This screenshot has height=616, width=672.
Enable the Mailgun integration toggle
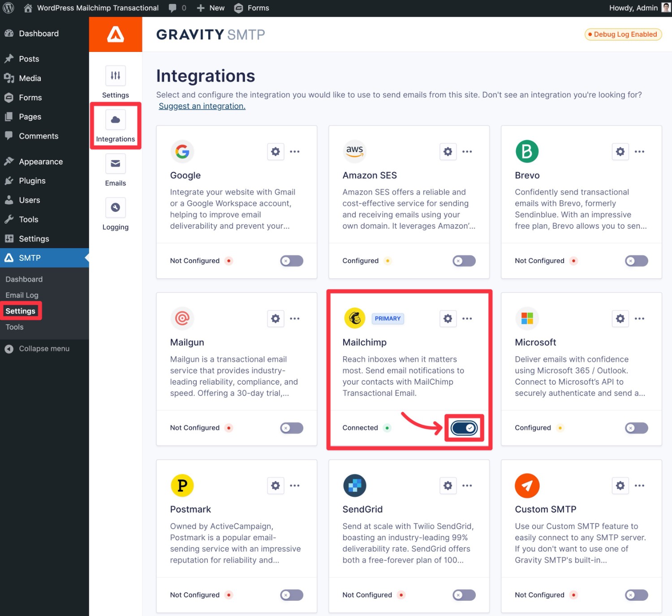[292, 428]
